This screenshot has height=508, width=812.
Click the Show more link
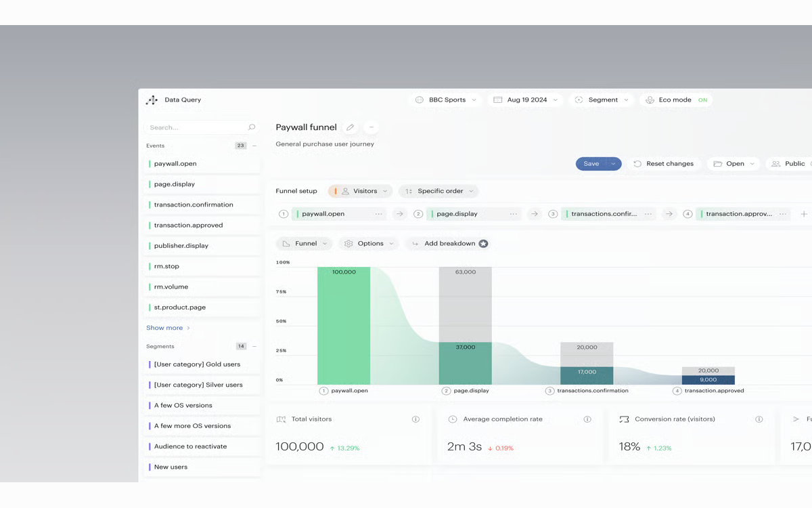pos(168,328)
